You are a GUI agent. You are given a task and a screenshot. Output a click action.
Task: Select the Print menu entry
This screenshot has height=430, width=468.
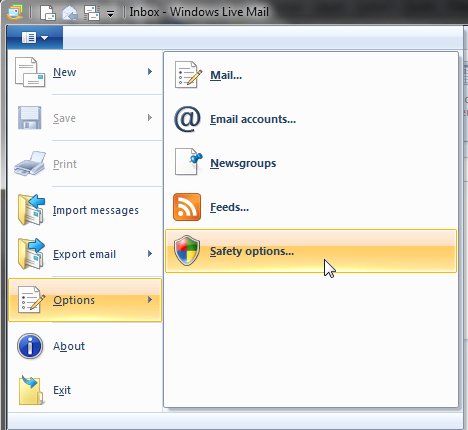tap(85, 164)
